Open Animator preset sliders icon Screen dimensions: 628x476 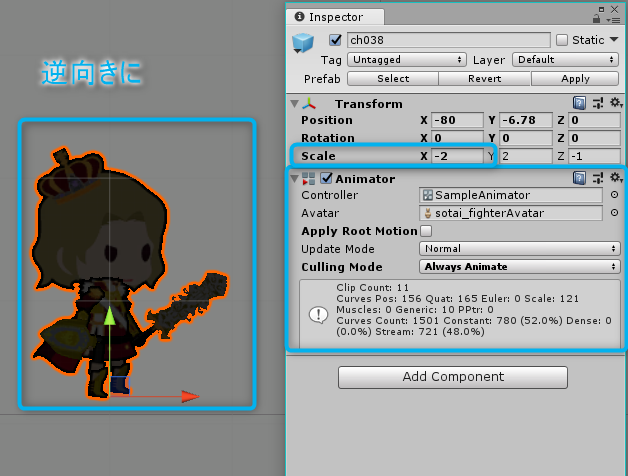(598, 178)
